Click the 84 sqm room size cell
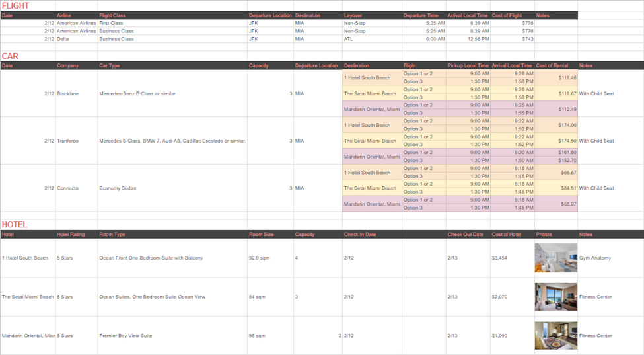Image resolution: width=644 pixels, height=355 pixels. (270, 297)
